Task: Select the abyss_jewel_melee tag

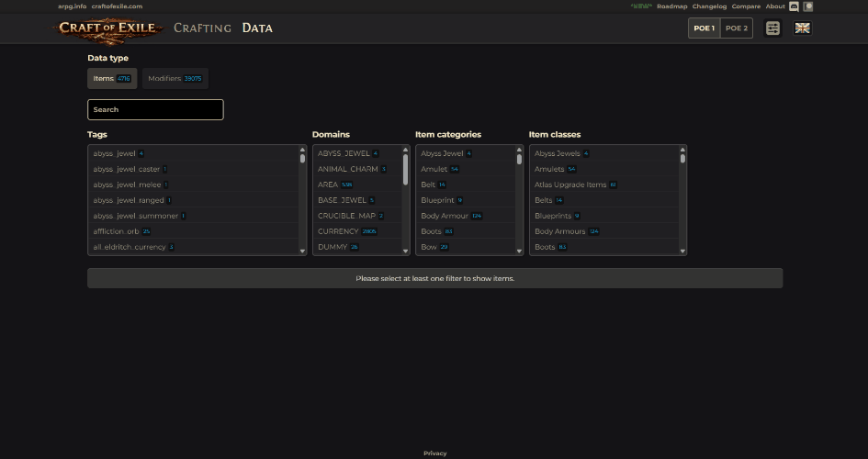Action: [x=193, y=185]
